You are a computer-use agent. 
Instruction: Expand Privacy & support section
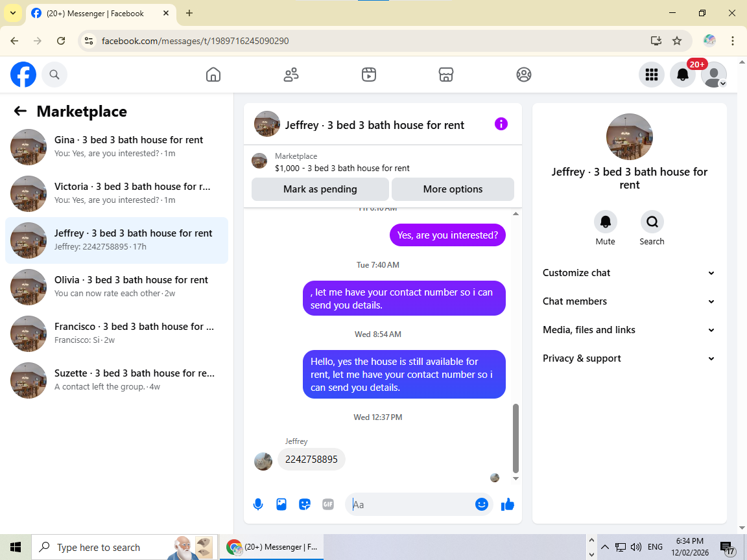click(629, 358)
